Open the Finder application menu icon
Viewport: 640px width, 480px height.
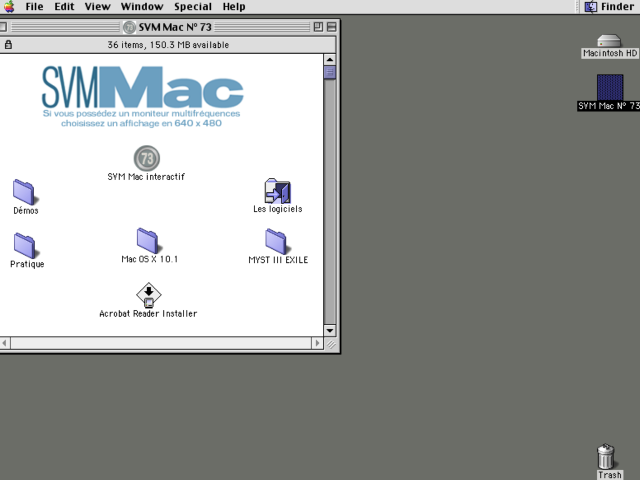coord(591,7)
